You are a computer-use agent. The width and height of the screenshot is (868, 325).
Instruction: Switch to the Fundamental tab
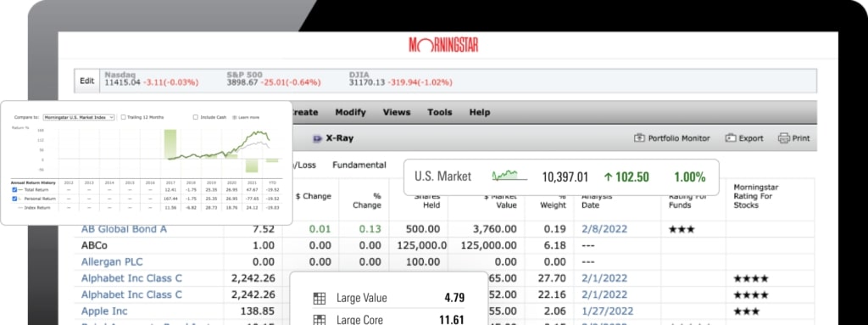(359, 165)
